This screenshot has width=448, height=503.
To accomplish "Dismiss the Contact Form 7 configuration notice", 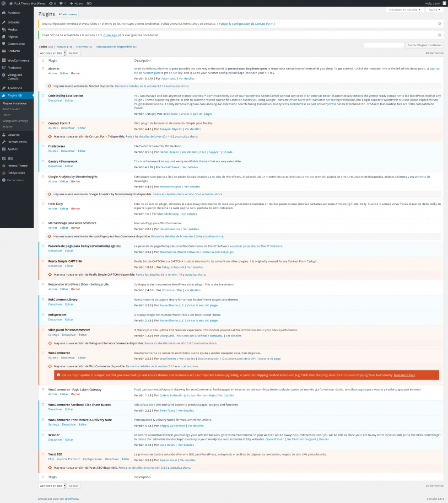I will point(439,24).
